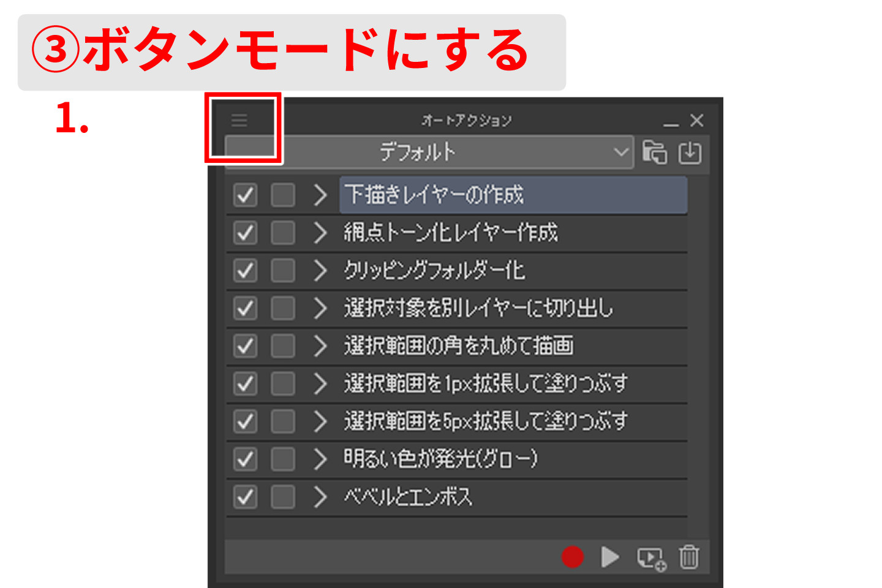Enable the second checkbox for 明るい色が発光(グロー)
The image size is (882, 588).
[x=282, y=459]
